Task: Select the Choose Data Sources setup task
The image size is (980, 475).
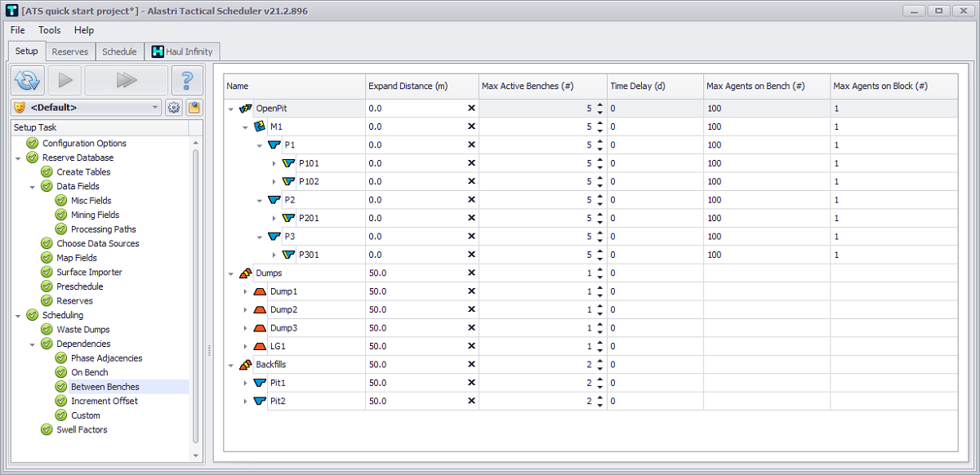Action: (x=98, y=243)
